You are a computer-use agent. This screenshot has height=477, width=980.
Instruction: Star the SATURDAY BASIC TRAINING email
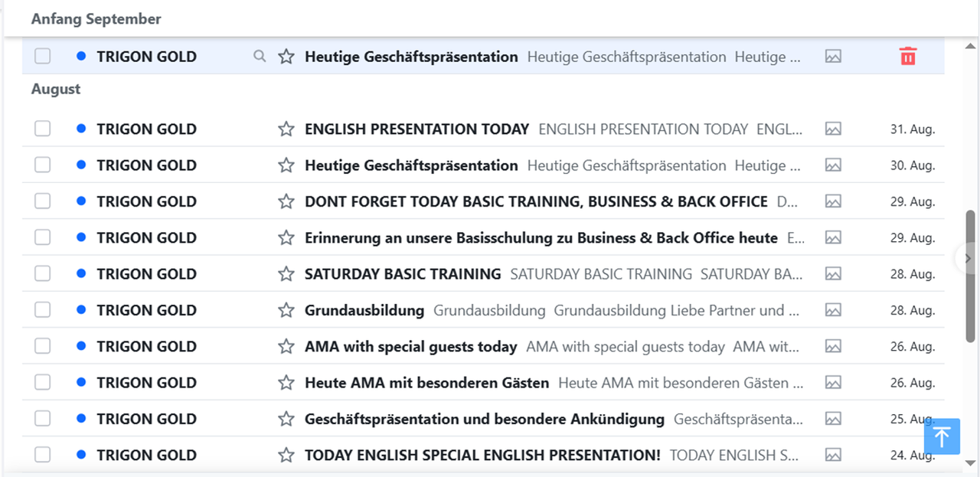point(286,273)
